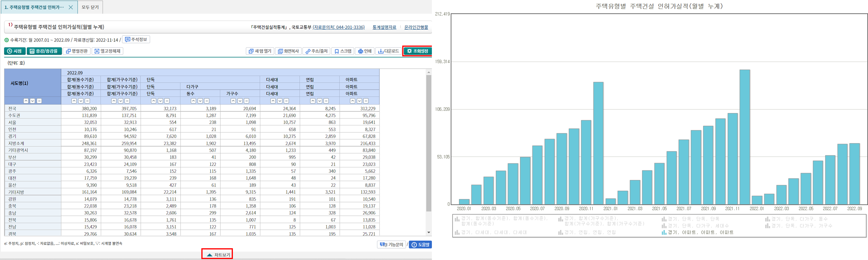The height and width of the screenshot is (260, 868).
Task: Reset sorting on 합계(가구수기준) column
Action: pyautogui.click(x=127, y=101)
